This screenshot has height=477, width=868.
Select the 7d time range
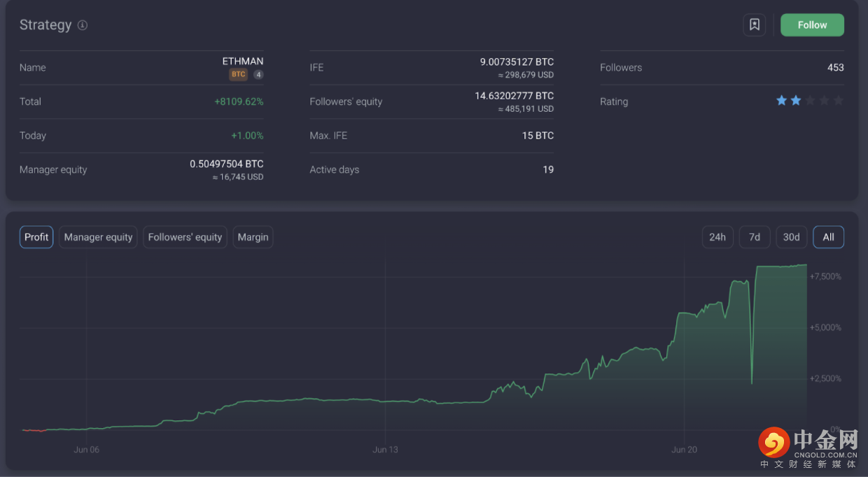pyautogui.click(x=755, y=237)
